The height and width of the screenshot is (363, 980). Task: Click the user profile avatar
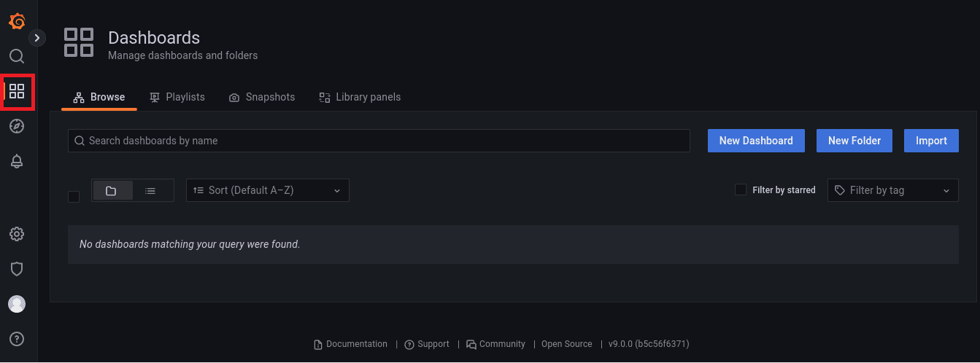point(17,304)
